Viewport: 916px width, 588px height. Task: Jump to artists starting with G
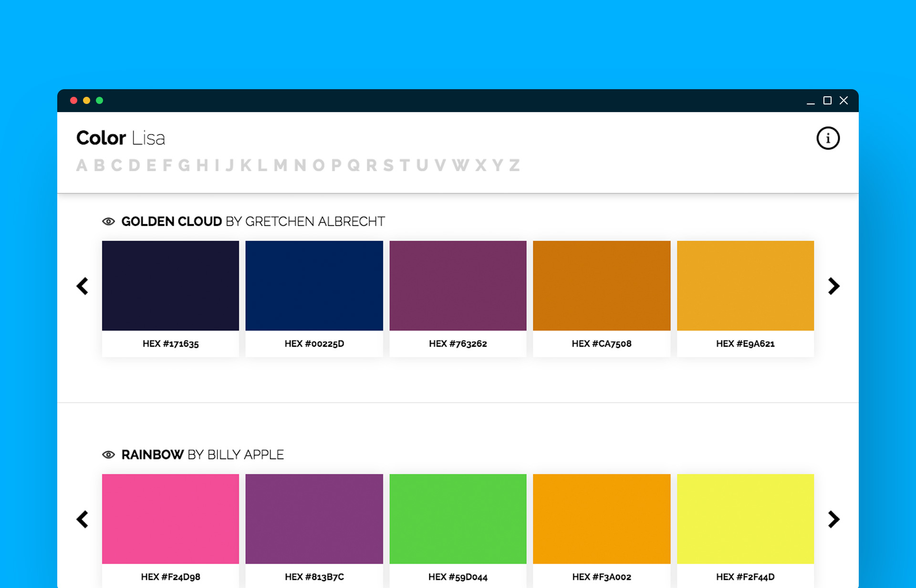point(184,165)
